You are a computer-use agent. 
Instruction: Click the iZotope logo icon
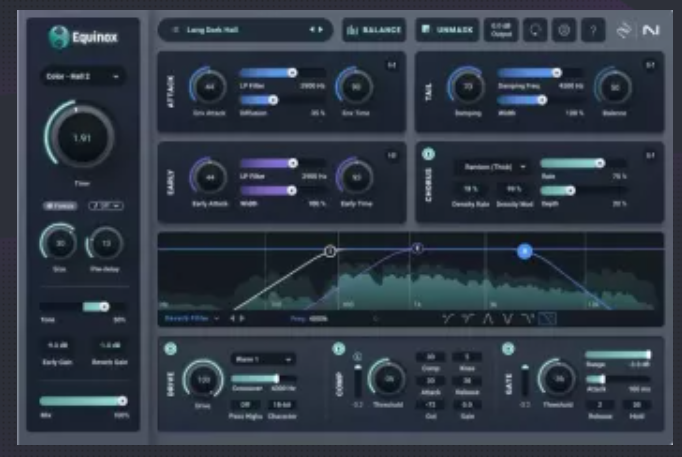[624, 30]
